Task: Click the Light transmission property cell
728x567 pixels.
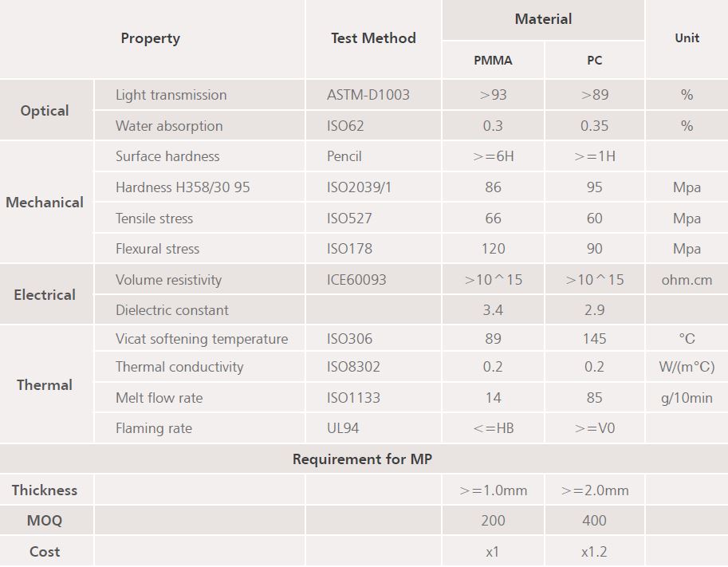Action: (x=171, y=95)
